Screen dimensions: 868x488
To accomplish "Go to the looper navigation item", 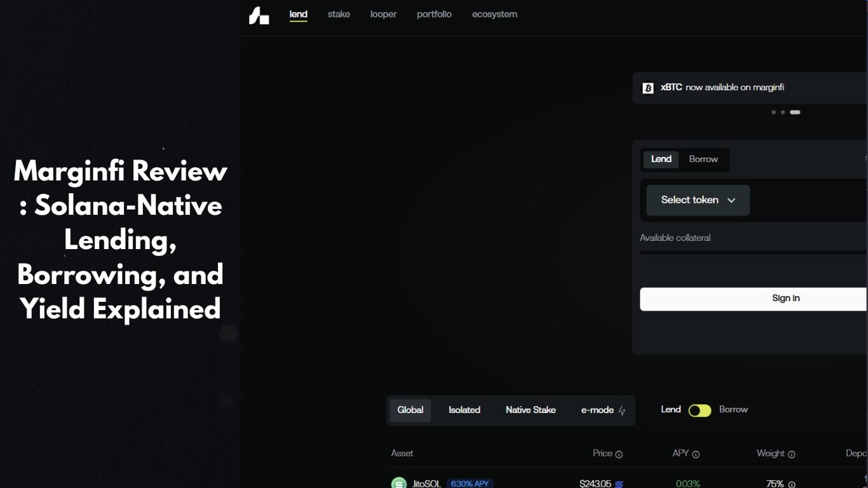I will (383, 14).
